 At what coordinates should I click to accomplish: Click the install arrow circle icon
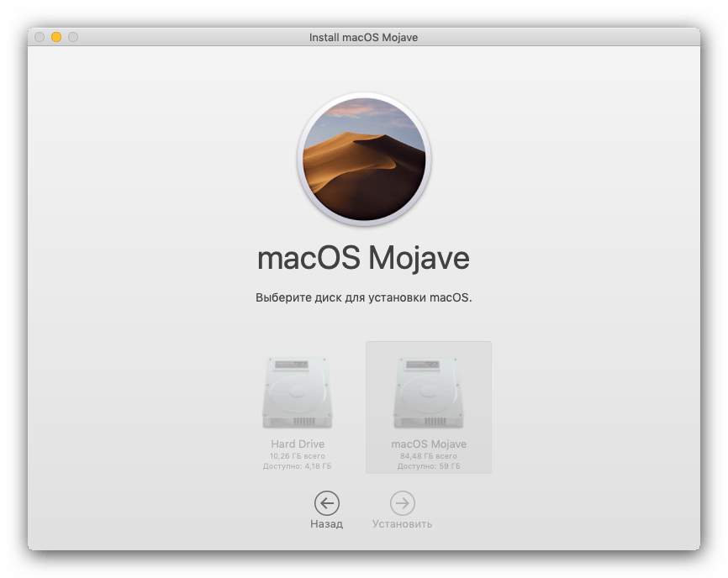pyautogui.click(x=403, y=502)
